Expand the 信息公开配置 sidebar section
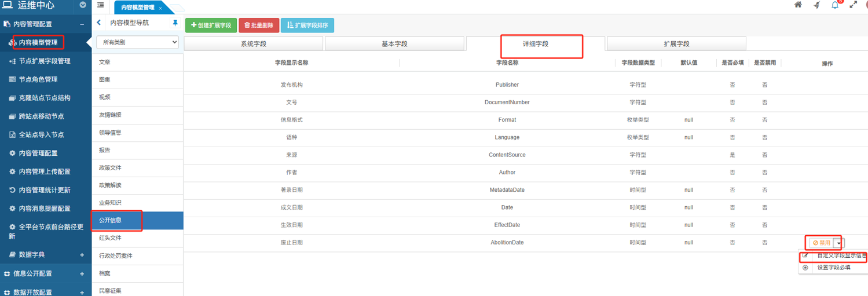 point(82,273)
